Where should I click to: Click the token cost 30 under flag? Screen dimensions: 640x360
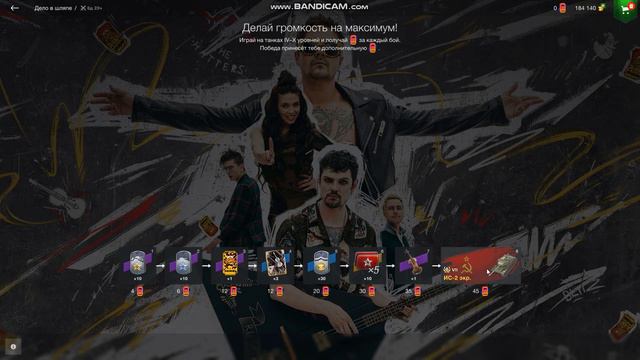coord(367,291)
